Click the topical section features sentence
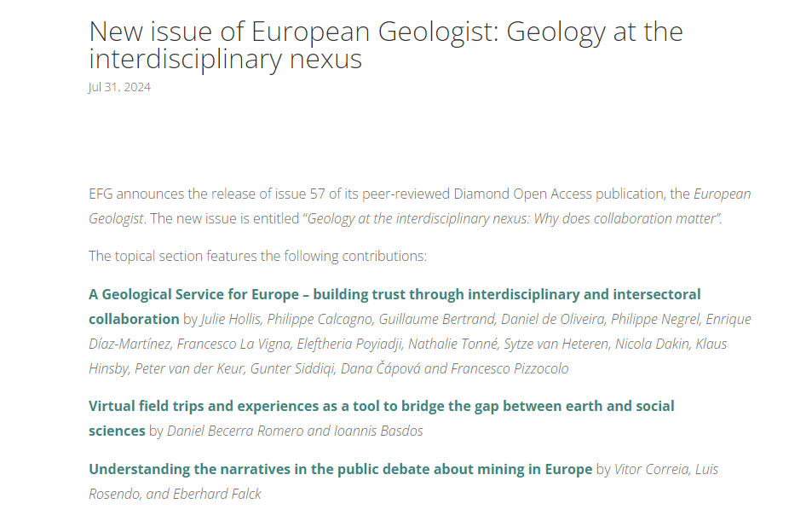The height and width of the screenshot is (521, 812). (x=257, y=256)
